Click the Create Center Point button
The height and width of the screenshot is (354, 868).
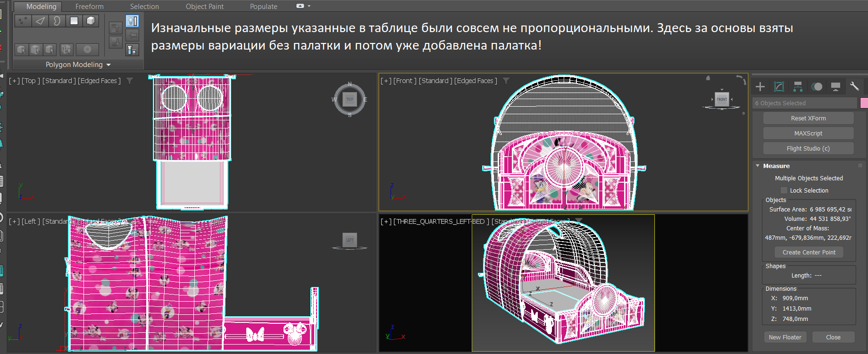coord(809,252)
